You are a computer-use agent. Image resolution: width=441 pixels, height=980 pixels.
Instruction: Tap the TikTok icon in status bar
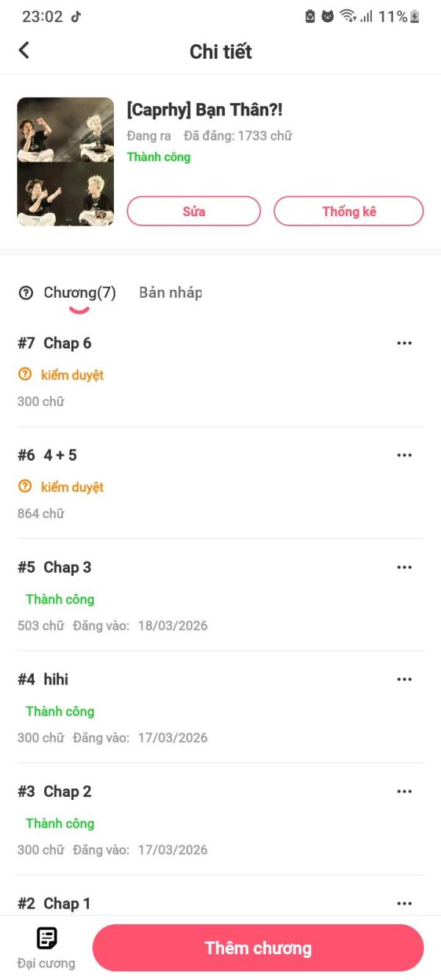(x=76, y=17)
